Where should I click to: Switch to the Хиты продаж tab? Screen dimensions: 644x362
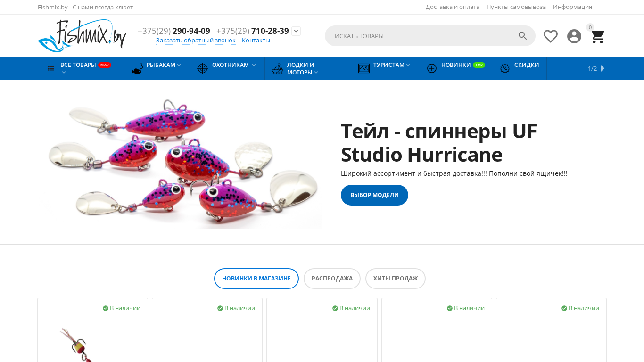coord(396,279)
